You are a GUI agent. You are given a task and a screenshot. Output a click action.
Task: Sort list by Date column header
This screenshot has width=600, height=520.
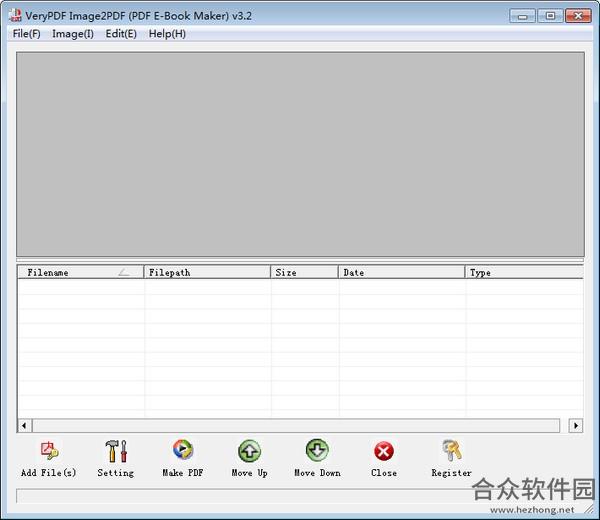tap(401, 272)
